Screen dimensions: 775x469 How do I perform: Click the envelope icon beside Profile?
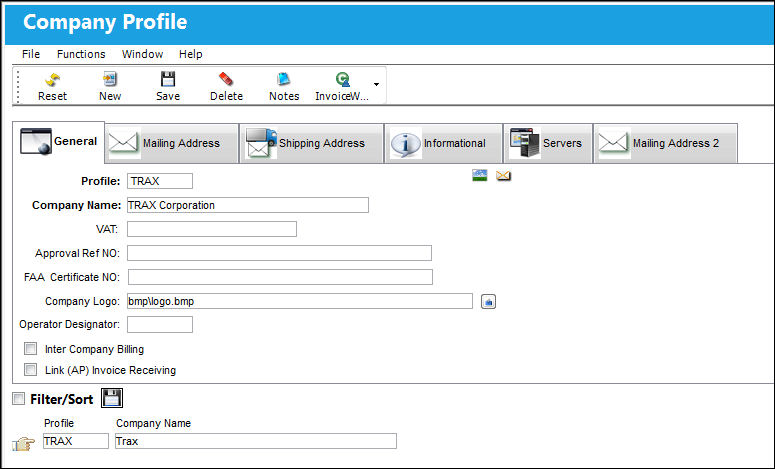[x=503, y=175]
